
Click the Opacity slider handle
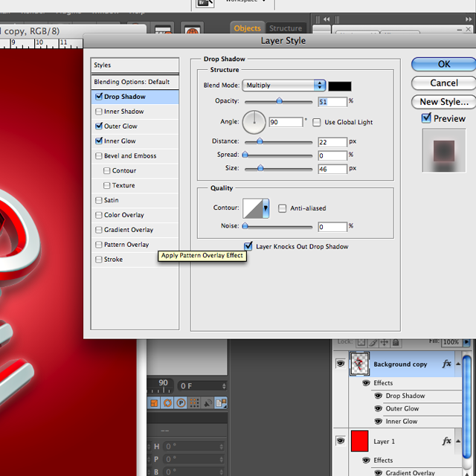point(280,101)
